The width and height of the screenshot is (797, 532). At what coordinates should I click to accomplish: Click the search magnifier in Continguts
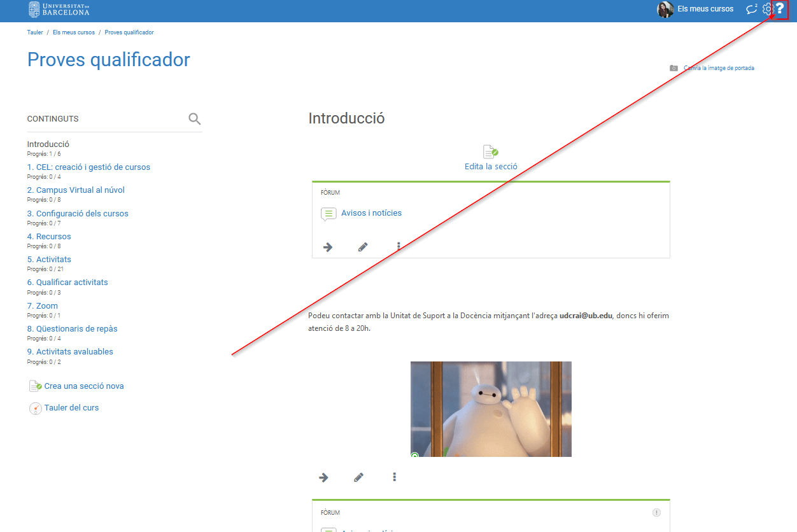pos(195,119)
